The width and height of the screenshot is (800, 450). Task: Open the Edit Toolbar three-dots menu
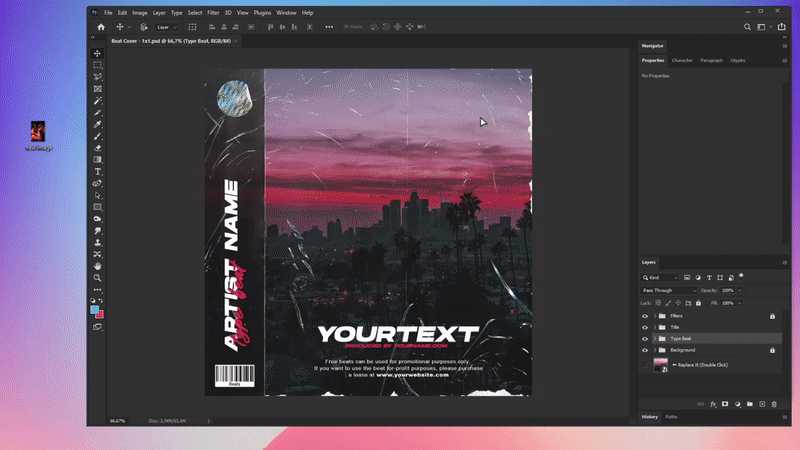pyautogui.click(x=97, y=290)
